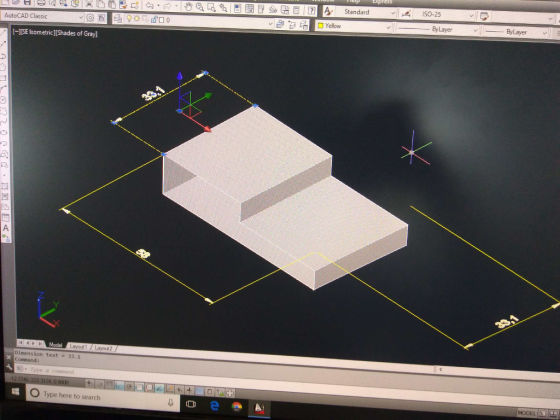The width and height of the screenshot is (560, 420).
Task: Open the Undo history dropdown arrow
Action: (x=158, y=6)
